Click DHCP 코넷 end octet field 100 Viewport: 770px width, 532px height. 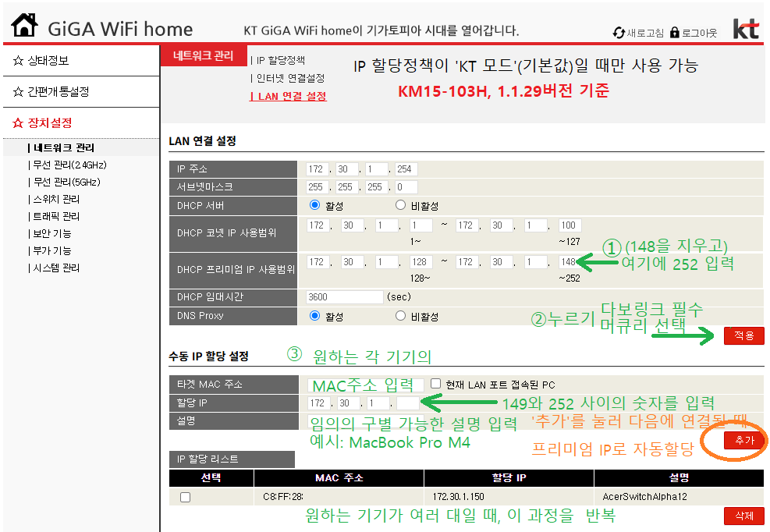(x=570, y=225)
